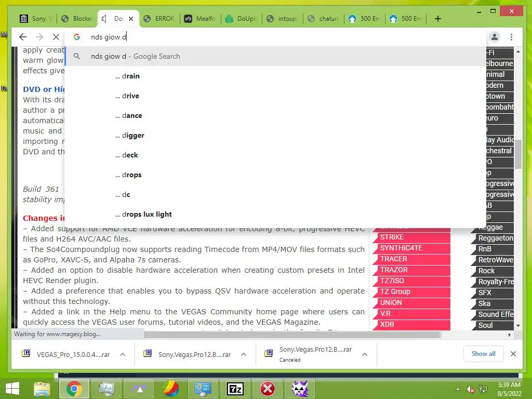
Task: Open the SYNTHiC4TE tag link
Action: (x=411, y=248)
